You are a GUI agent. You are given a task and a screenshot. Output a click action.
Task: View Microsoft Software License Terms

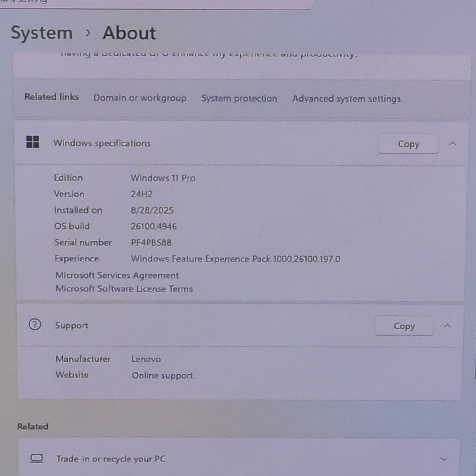124,288
